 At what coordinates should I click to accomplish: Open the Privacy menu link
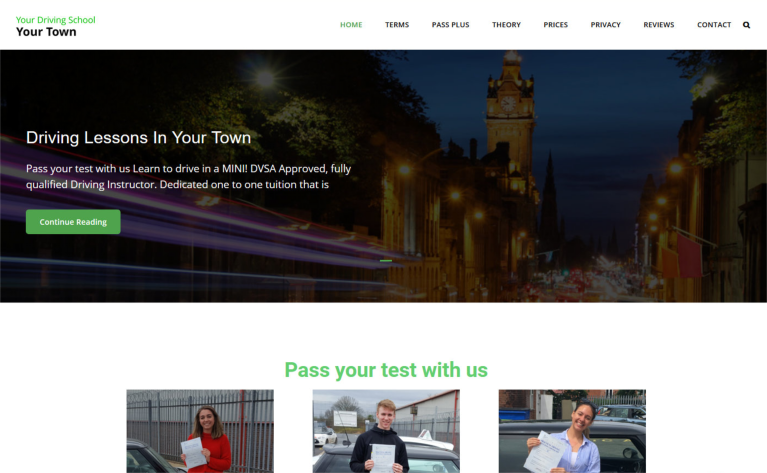[606, 25]
